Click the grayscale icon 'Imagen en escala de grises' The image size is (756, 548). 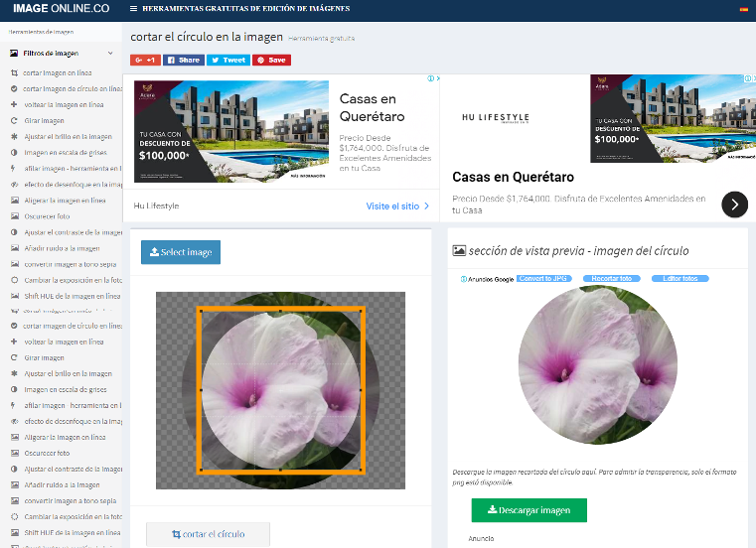(13, 152)
